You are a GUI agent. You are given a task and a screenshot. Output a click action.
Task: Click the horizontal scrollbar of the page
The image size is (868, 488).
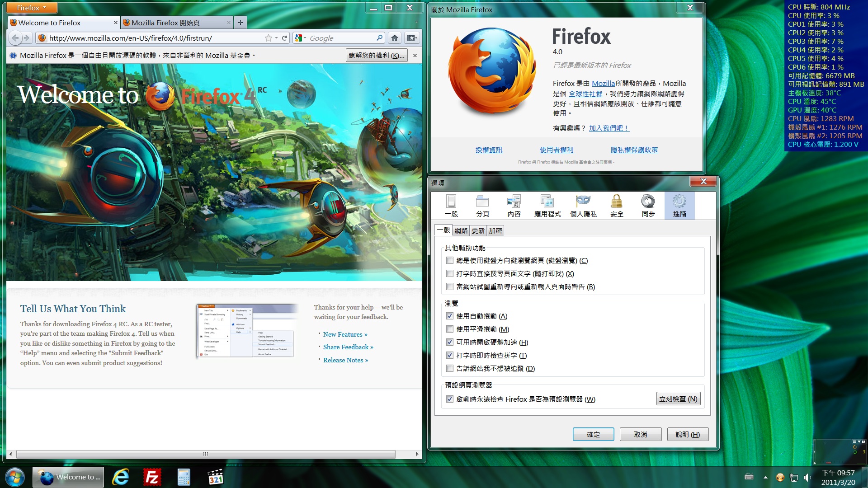206,454
